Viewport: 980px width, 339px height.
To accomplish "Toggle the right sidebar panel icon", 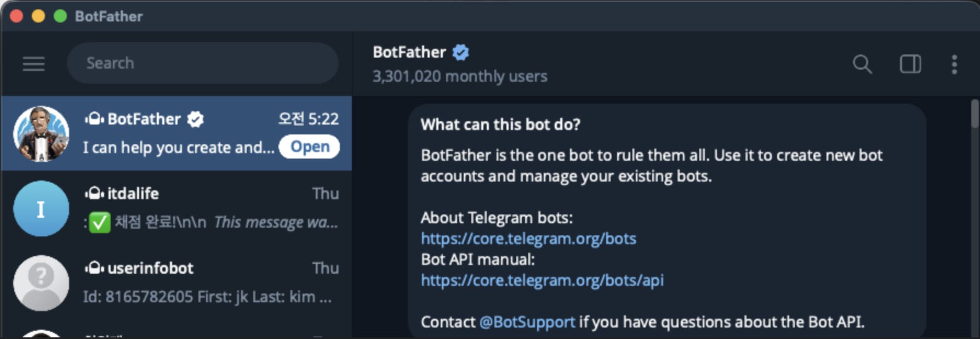I will click(x=910, y=64).
